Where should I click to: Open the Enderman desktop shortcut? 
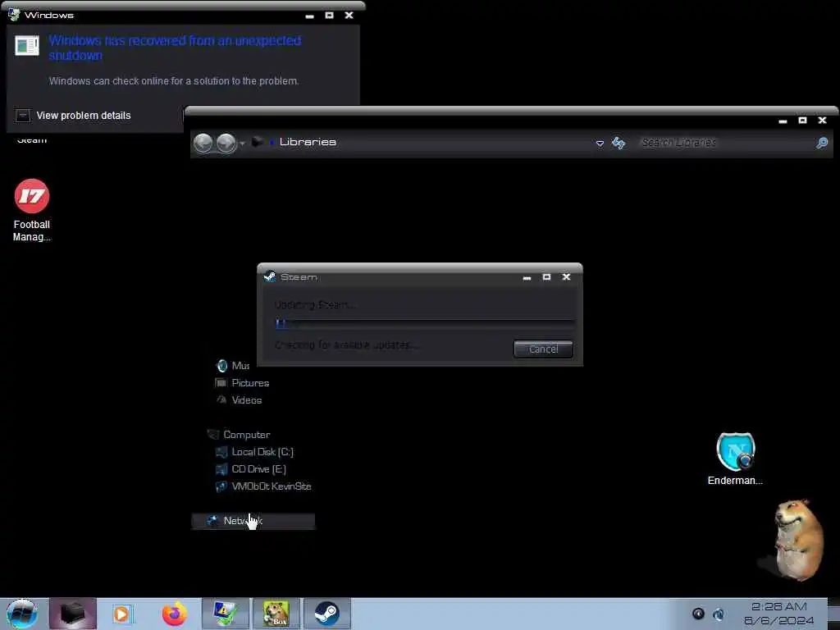(x=735, y=459)
